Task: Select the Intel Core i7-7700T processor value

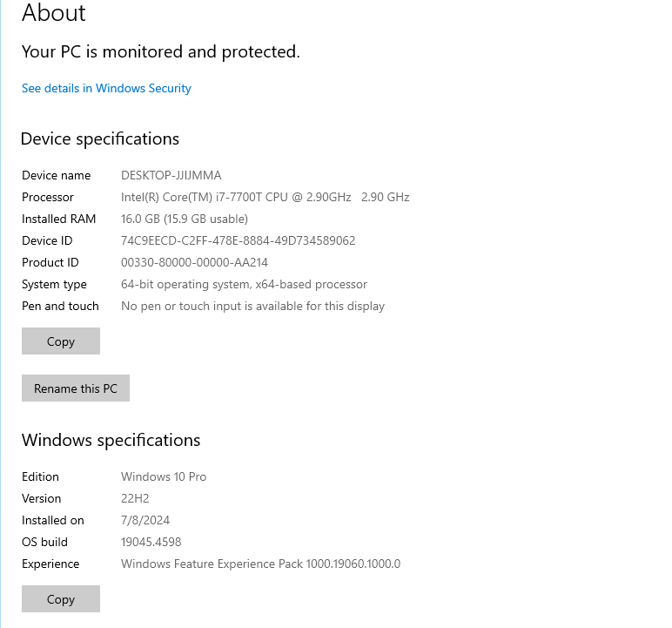Action: [265, 198]
